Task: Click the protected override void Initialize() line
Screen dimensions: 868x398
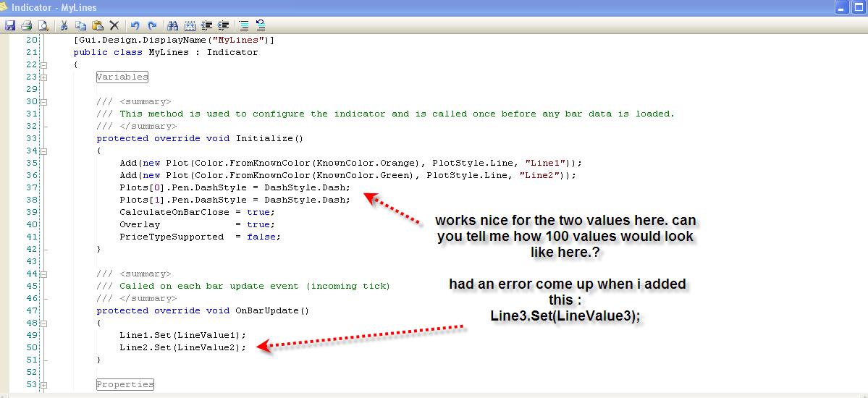Action: coord(200,138)
